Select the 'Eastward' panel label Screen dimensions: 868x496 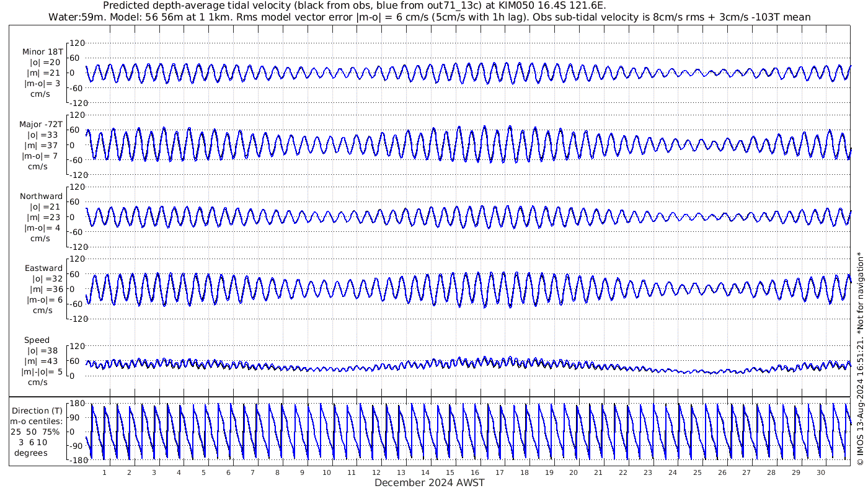point(43,268)
